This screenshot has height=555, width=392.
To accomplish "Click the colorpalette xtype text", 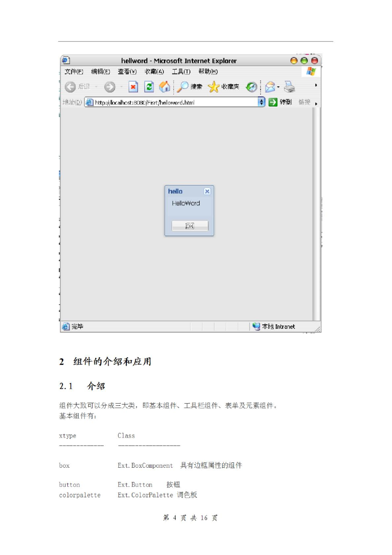I will point(80,495).
